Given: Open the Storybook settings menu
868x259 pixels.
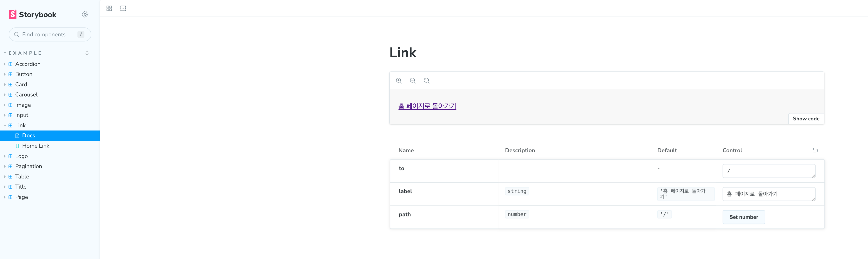Looking at the screenshot, I should coord(85,14).
